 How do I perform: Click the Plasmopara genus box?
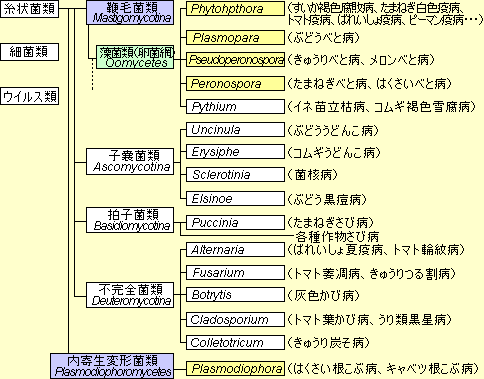(235, 37)
